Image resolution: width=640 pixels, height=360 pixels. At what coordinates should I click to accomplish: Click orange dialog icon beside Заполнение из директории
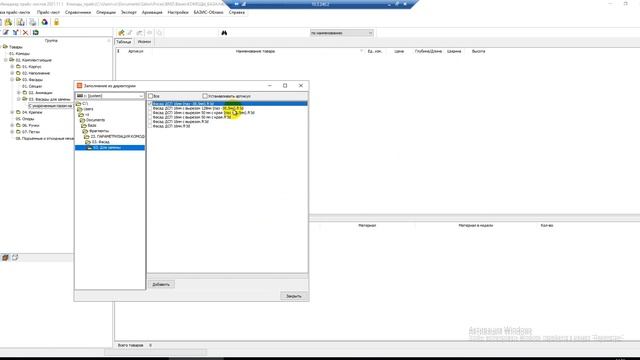[x=80, y=86]
